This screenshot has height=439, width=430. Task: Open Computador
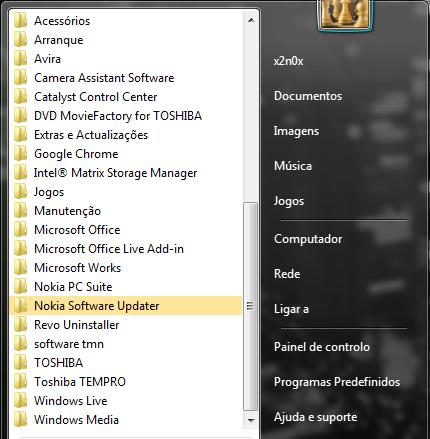(x=308, y=239)
